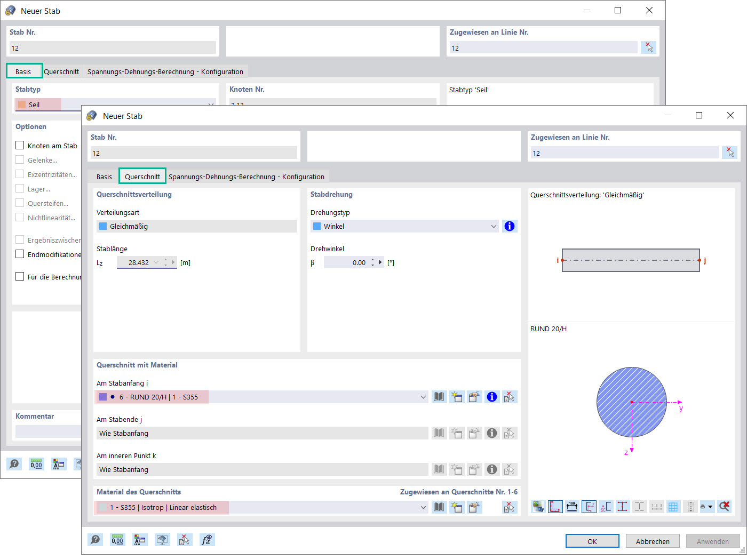Toggle the Nichtlinearität... checkbox
The image size is (747, 560).
(x=20, y=217)
